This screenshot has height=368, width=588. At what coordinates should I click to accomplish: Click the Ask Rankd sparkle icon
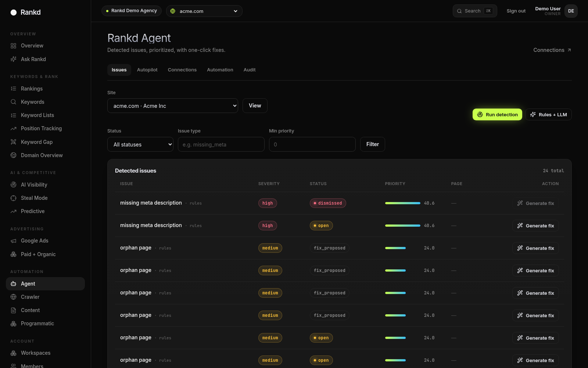tap(14, 59)
